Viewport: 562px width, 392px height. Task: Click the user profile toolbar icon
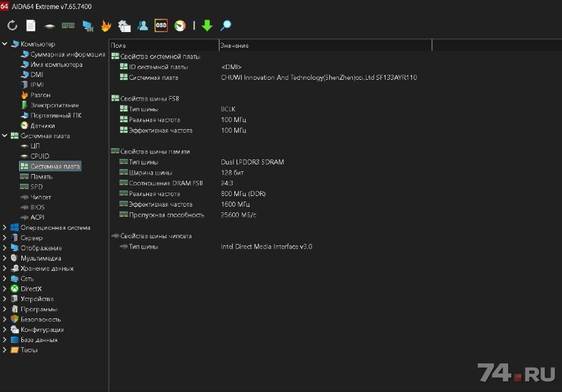pyautogui.click(x=143, y=25)
